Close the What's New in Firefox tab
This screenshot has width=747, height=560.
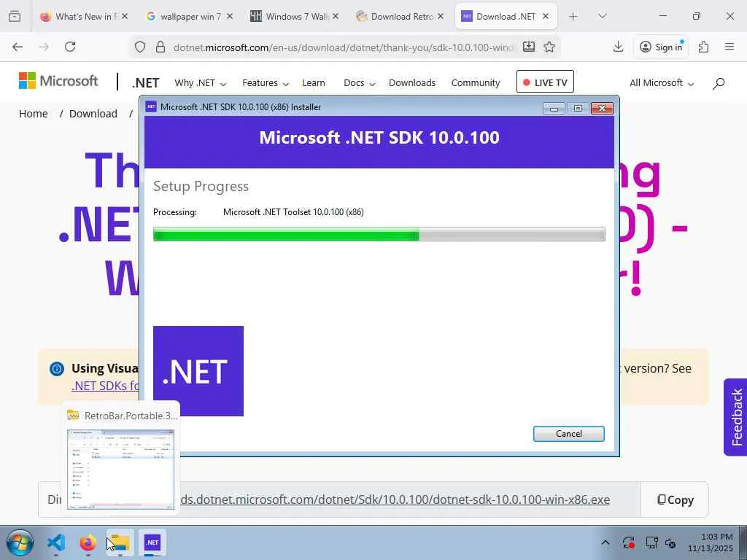(x=125, y=16)
